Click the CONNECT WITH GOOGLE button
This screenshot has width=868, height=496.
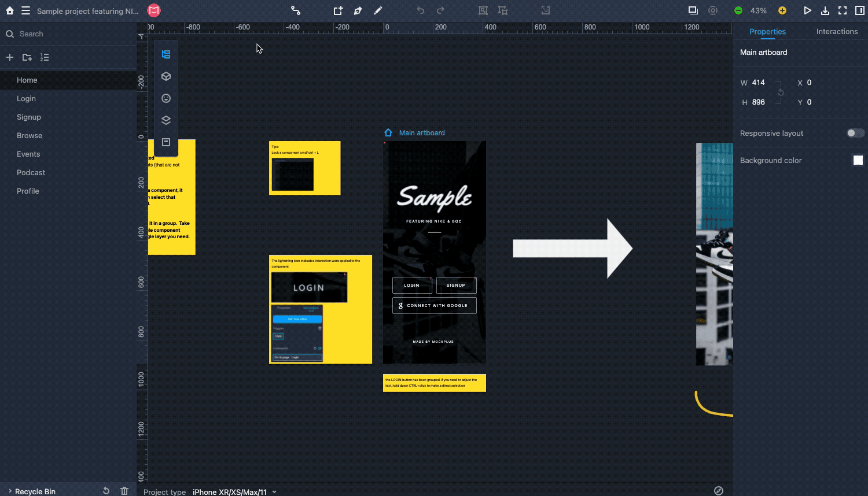pos(435,305)
